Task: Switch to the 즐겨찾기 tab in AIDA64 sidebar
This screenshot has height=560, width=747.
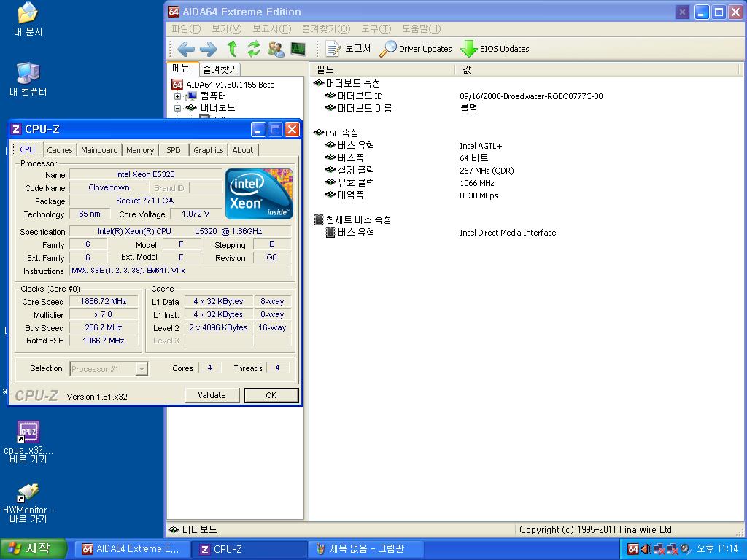Action: pos(220,69)
